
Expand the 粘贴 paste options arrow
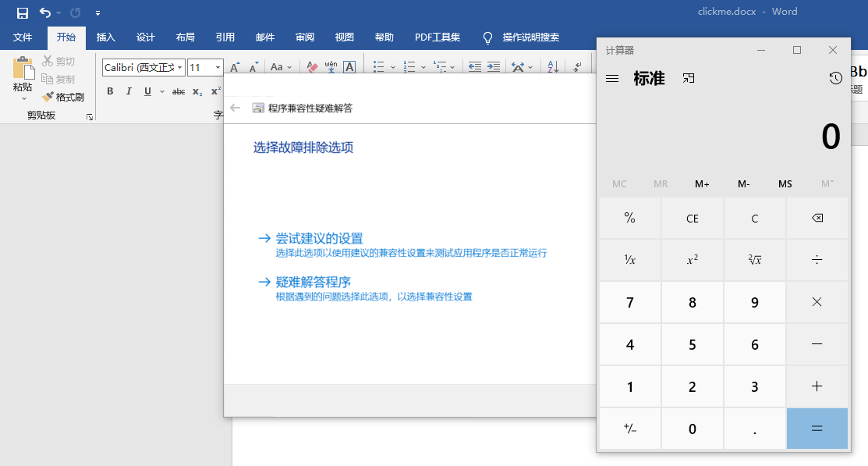pos(23,98)
